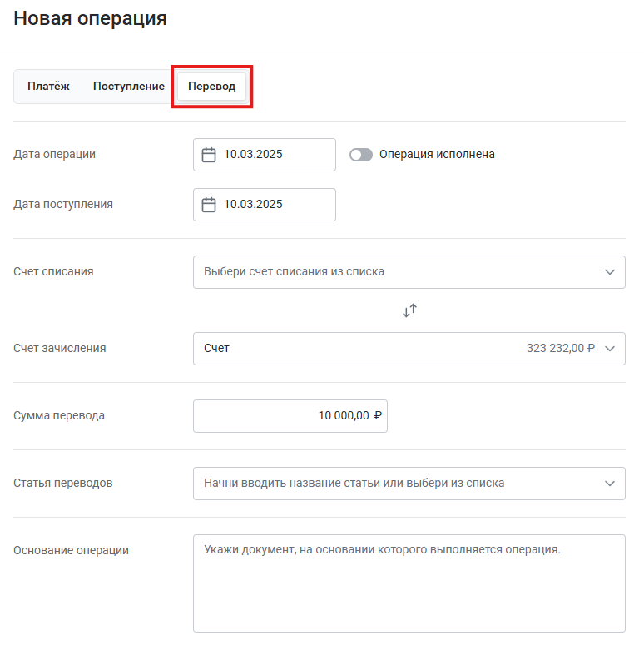
Task: Click the chevron in Счет зачисления field
Action: click(609, 349)
